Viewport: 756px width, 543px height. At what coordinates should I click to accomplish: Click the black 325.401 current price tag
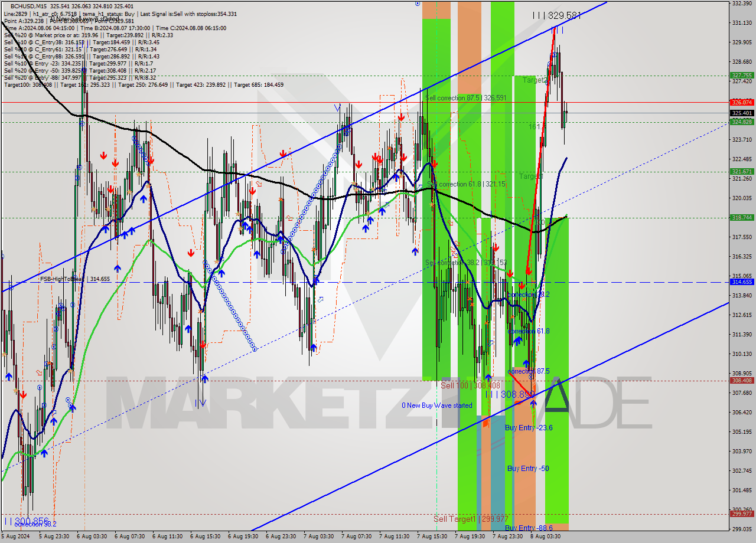(x=742, y=113)
